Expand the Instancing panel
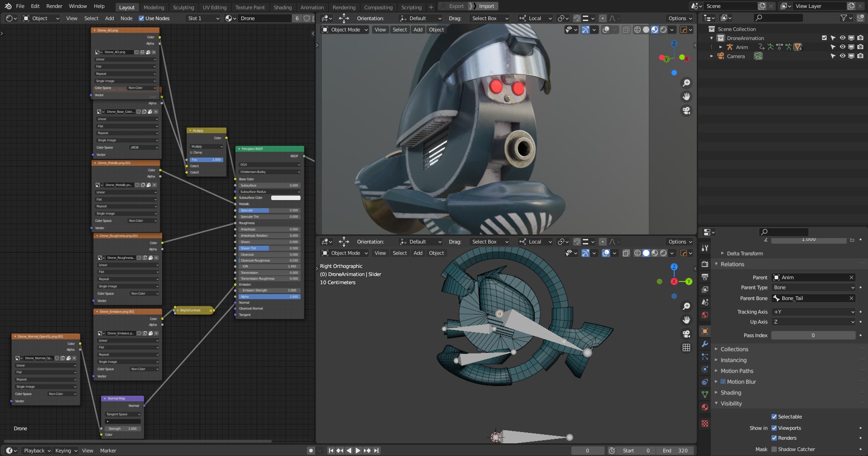 (733, 360)
